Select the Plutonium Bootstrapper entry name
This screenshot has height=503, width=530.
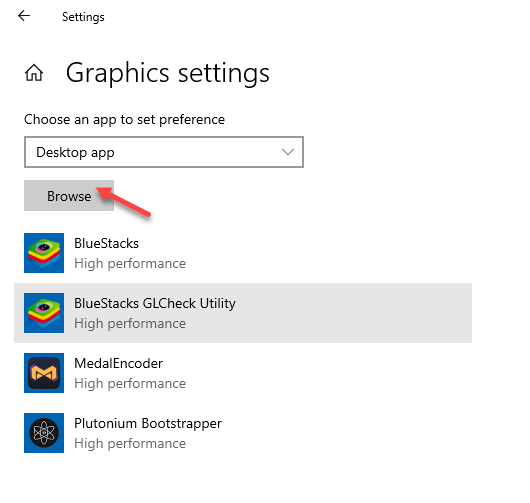click(148, 424)
